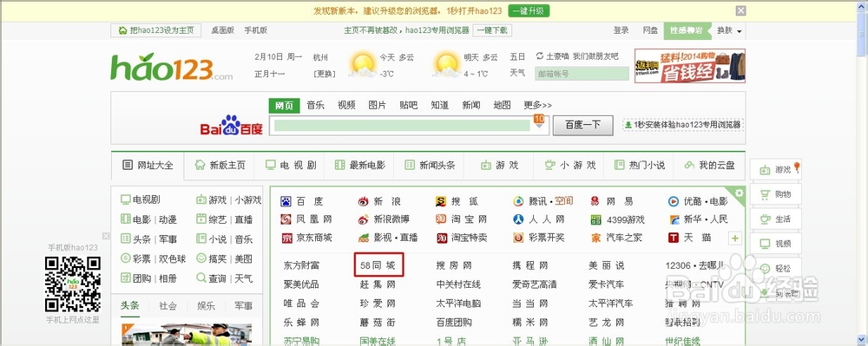Switch to 新闻头条 tab

tap(430, 166)
